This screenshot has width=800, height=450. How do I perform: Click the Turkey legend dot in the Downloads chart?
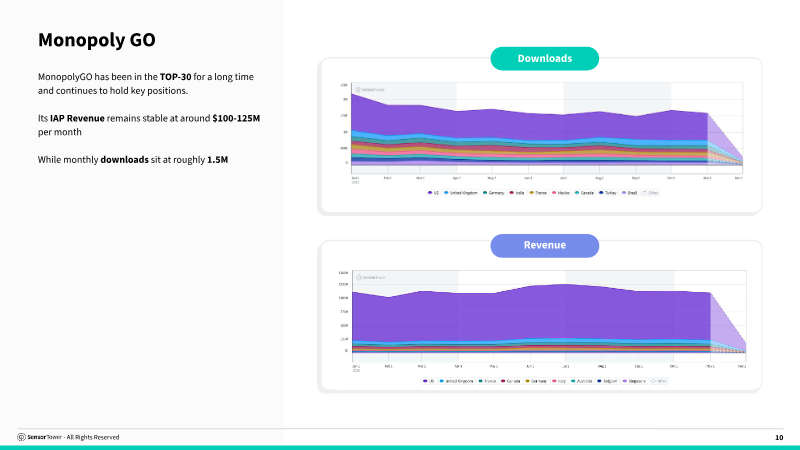601,192
